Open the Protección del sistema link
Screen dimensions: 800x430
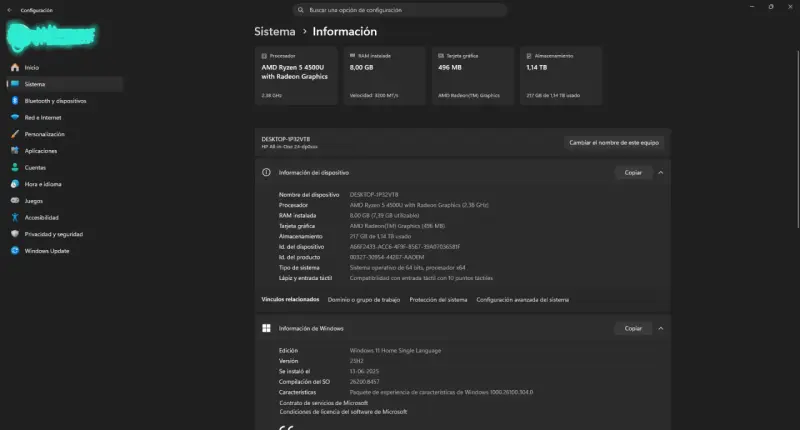(438, 300)
